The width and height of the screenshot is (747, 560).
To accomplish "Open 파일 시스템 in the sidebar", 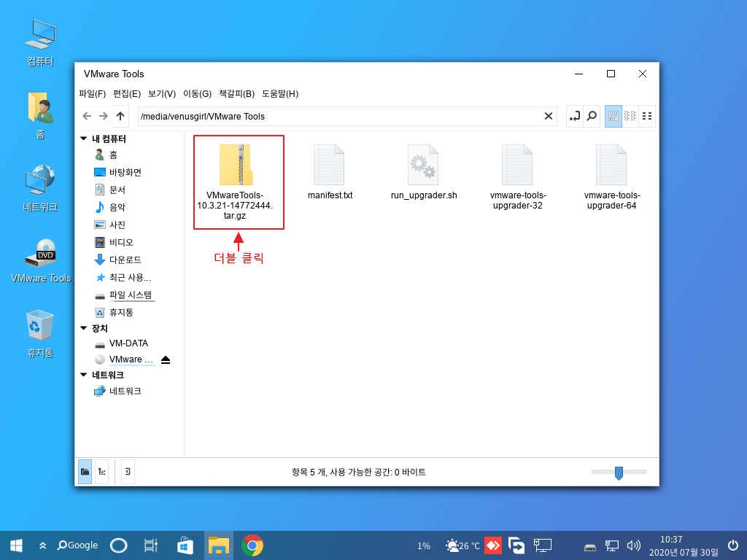I will [124, 295].
